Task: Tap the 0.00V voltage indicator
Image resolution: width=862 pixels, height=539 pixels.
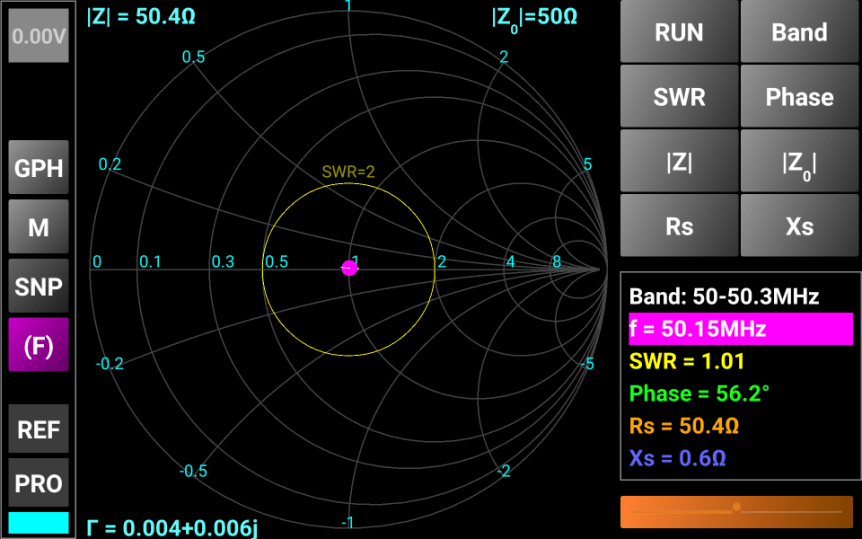Action: click(39, 36)
